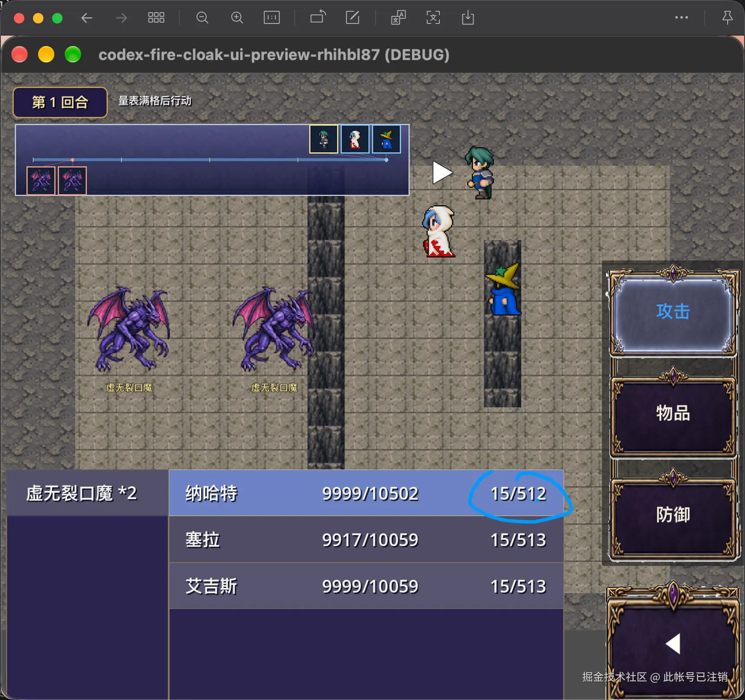The height and width of the screenshot is (700, 745).
Task: Select the 塞拉 party row
Action: (366, 540)
